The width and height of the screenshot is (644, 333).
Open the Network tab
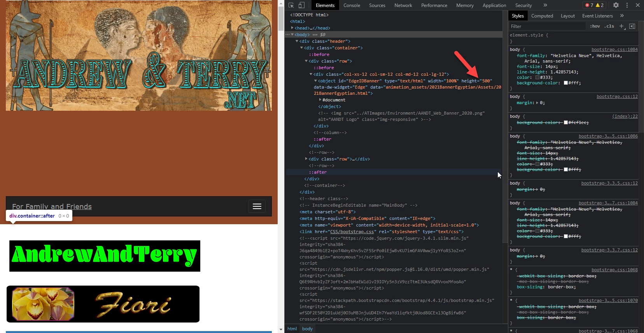(403, 5)
